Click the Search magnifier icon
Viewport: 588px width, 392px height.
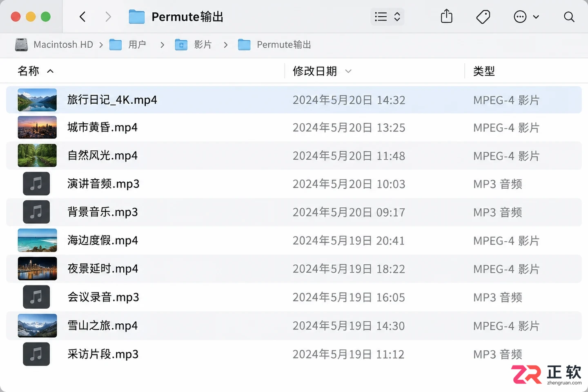coord(569,17)
